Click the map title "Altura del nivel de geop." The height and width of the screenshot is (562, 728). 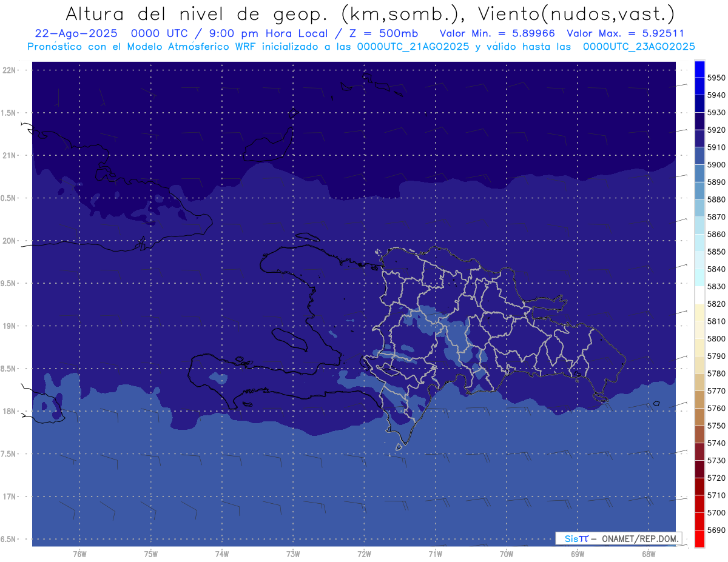pyautogui.click(x=197, y=13)
